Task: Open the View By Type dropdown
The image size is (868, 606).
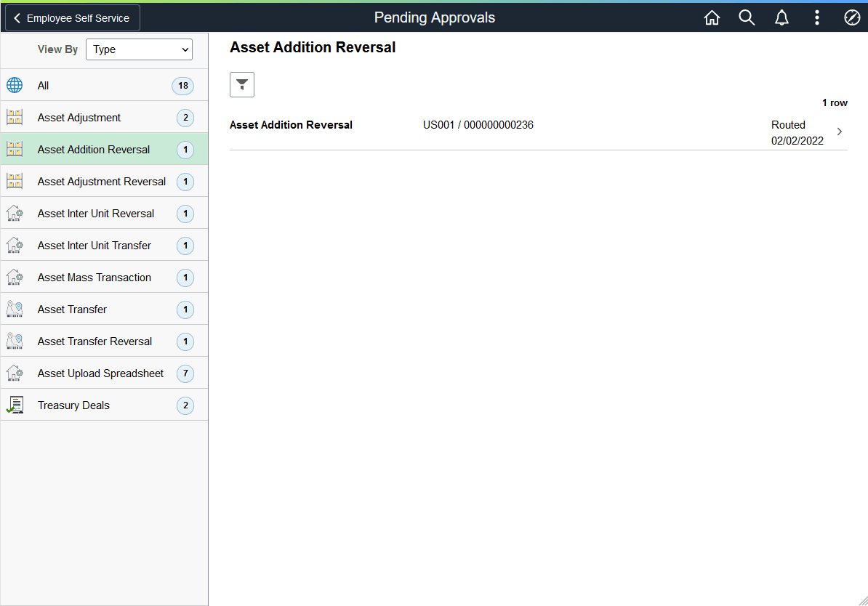Action: (139, 49)
